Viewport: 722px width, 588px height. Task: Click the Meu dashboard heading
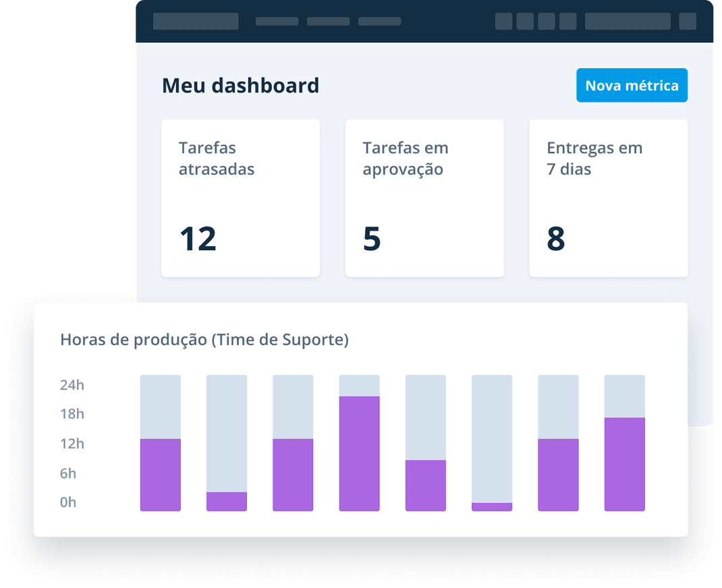point(240,86)
